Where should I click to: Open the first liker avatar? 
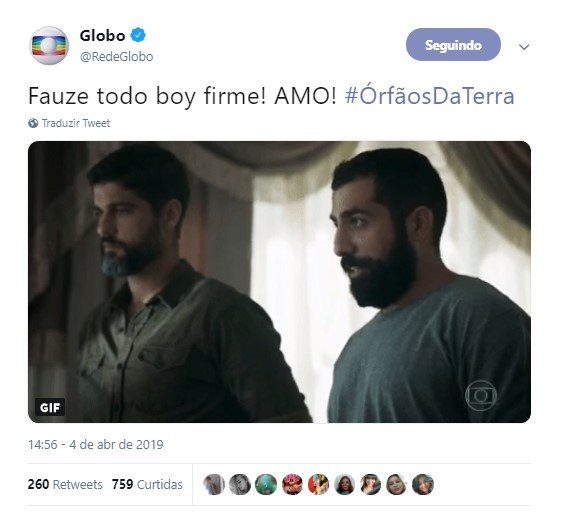click(214, 484)
